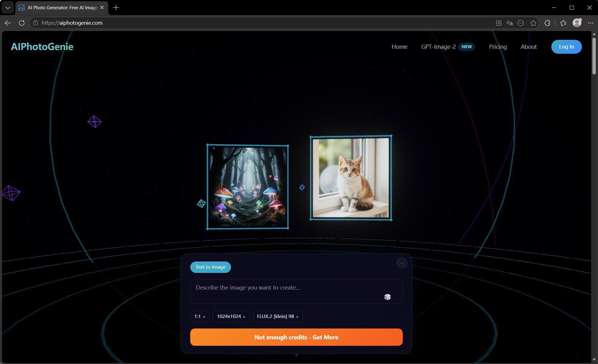Image resolution: width=598 pixels, height=364 pixels.
Task: Close the AI Photo Generator tab
Action: [102, 8]
